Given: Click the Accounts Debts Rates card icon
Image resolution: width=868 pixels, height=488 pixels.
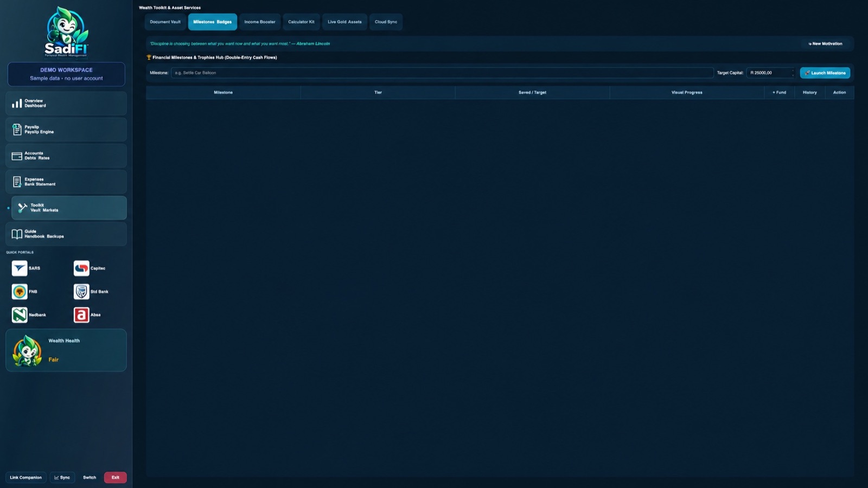Looking at the screenshot, I should (x=17, y=156).
